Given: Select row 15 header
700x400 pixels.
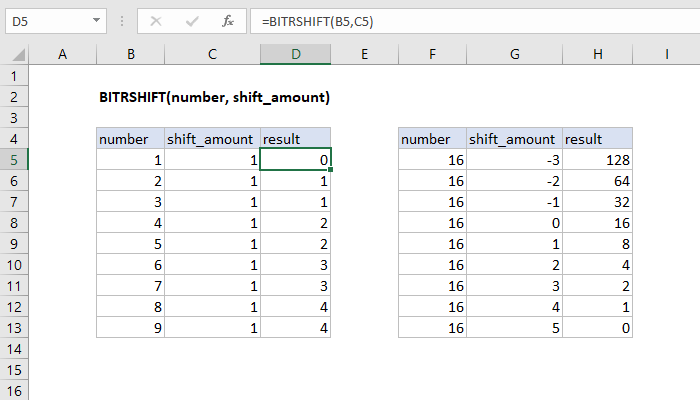Looking at the screenshot, I should [14, 370].
